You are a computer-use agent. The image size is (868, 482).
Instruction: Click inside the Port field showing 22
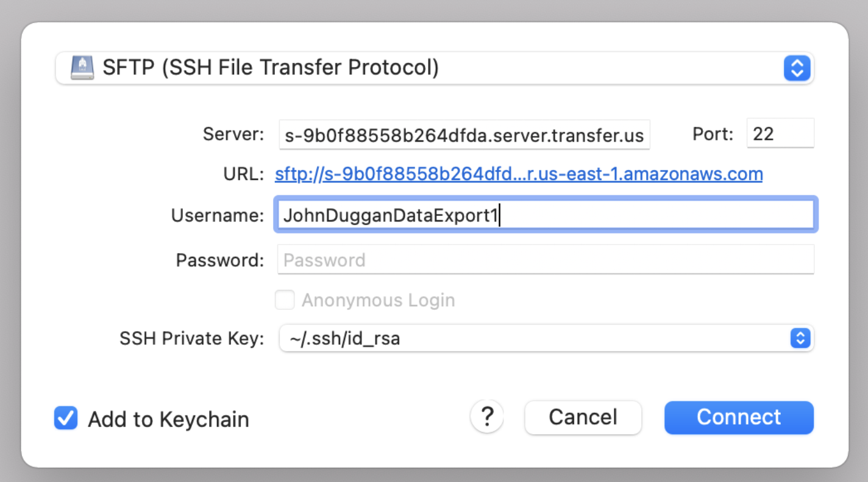tap(780, 134)
